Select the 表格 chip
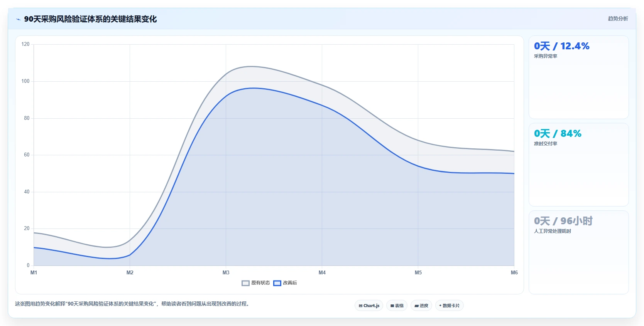Image resolution: width=644 pixels, height=326 pixels. tap(397, 306)
